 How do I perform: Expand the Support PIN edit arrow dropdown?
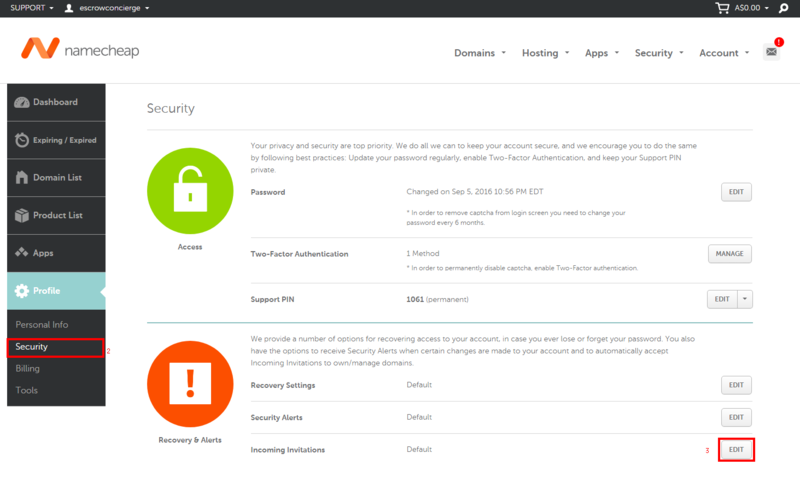pyautogui.click(x=744, y=299)
